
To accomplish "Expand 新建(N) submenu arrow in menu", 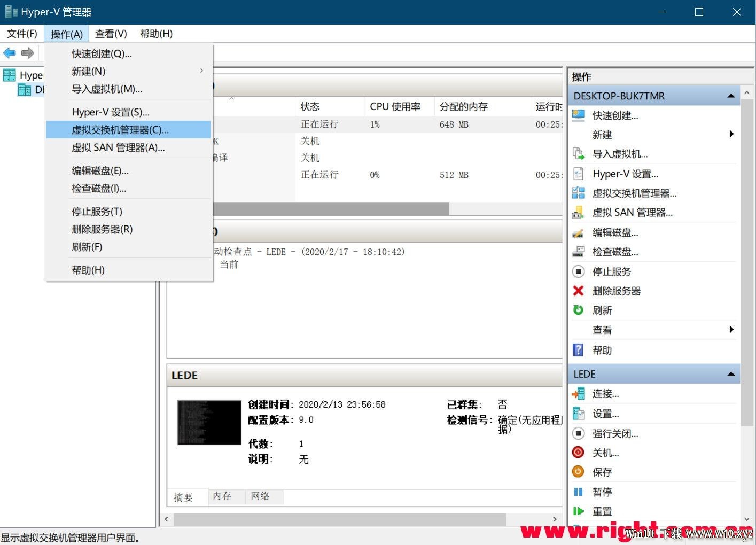I will click(201, 71).
